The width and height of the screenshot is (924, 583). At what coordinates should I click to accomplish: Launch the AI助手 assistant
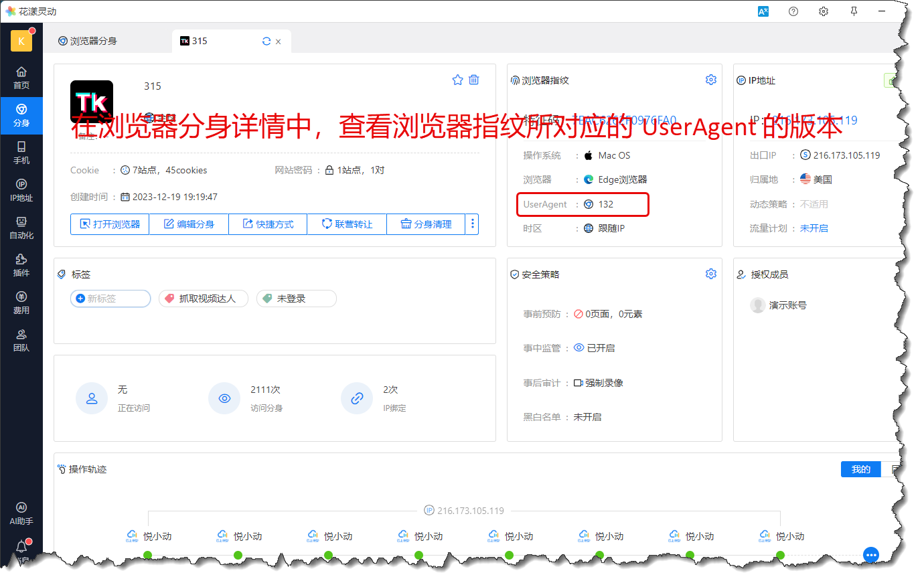(21, 513)
